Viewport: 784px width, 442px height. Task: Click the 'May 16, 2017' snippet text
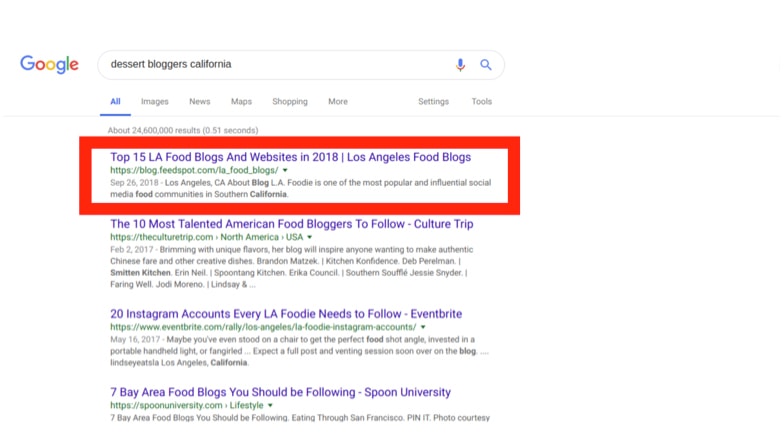(135, 340)
